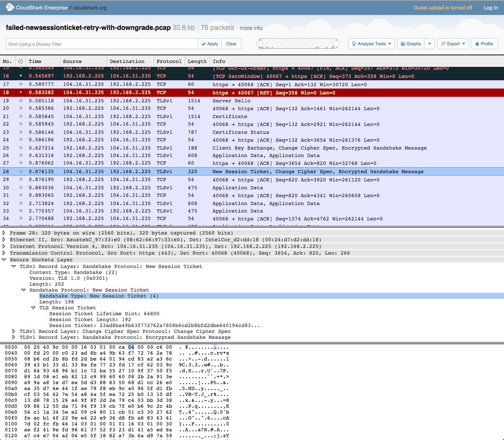Viewport: 504px width, 440px height.
Task: Open the Profile settings
Action: coord(484,44)
